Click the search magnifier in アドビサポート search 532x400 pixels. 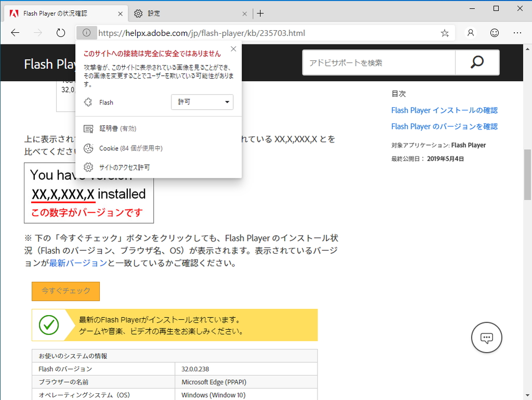click(476, 62)
